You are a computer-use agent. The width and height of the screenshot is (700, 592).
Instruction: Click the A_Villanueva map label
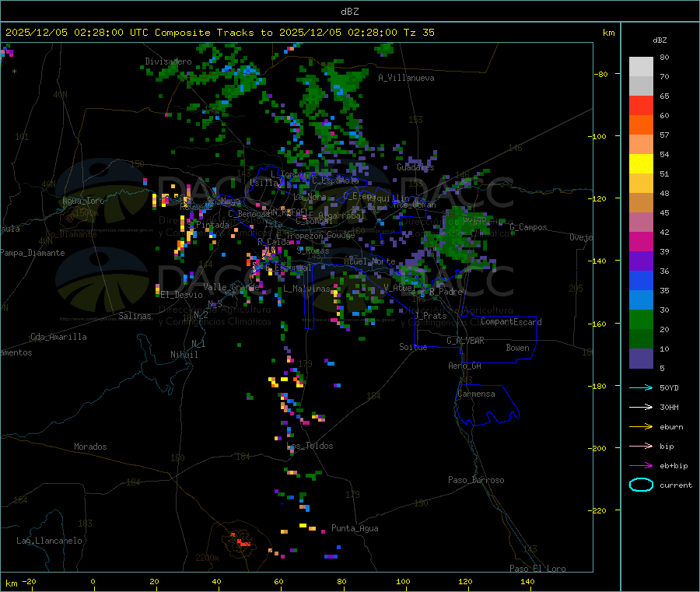click(406, 78)
